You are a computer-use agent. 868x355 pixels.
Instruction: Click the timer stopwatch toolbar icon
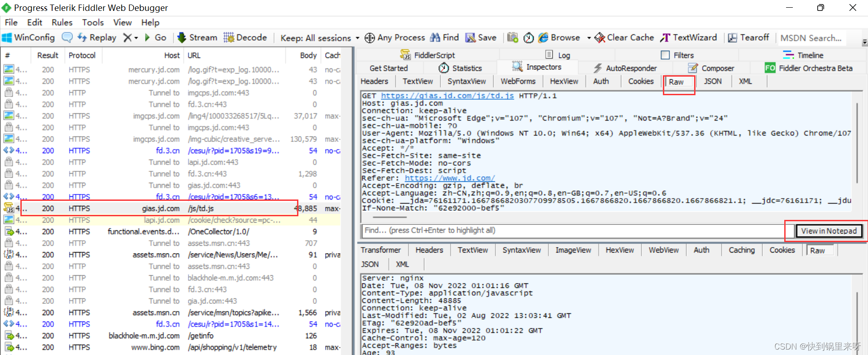pos(528,38)
